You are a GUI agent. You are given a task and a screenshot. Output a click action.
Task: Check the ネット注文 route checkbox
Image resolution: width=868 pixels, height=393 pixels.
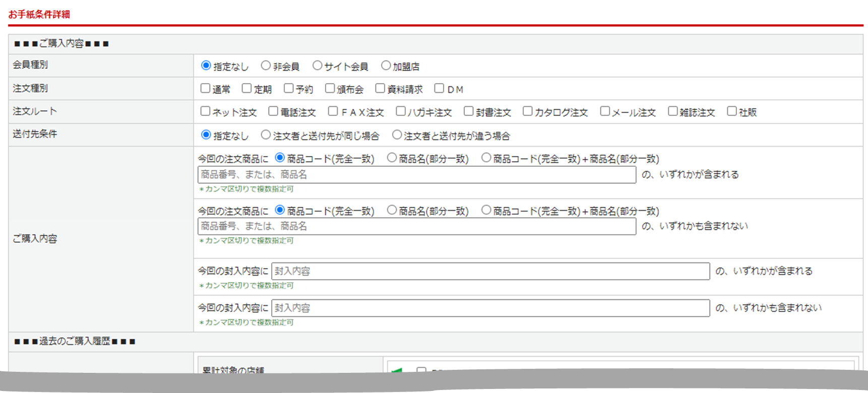205,111
